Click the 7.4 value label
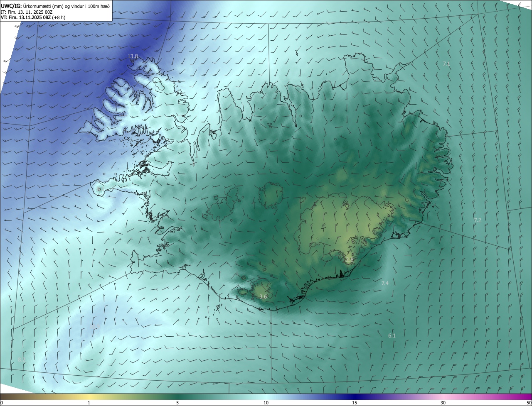 [385, 283]
